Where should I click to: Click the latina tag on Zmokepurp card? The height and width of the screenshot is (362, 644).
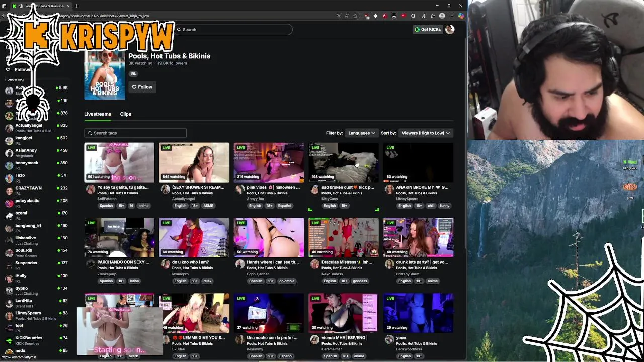[134, 281]
